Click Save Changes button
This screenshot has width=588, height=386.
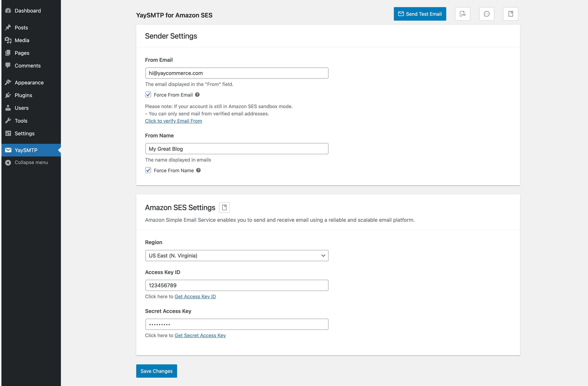[x=156, y=371]
